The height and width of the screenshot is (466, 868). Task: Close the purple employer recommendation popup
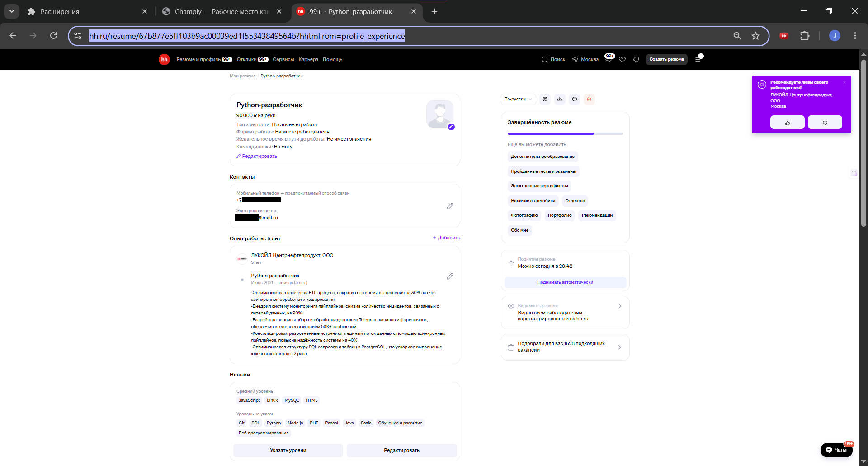(x=844, y=82)
